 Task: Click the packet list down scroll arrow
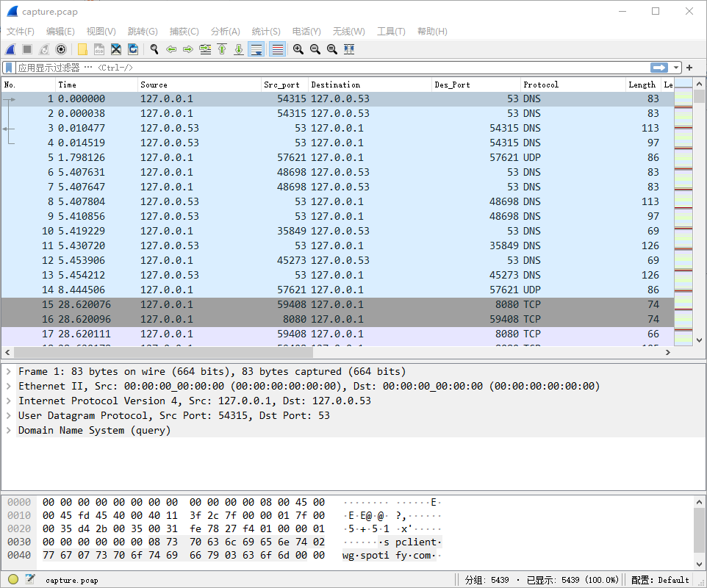coord(699,340)
